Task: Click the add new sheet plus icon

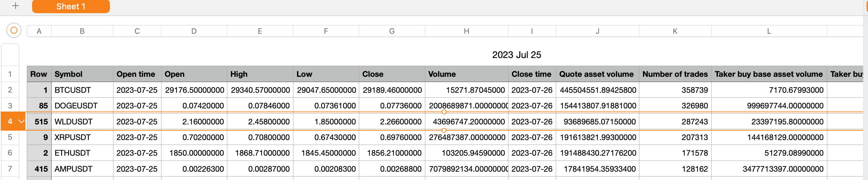Action: click(x=15, y=6)
